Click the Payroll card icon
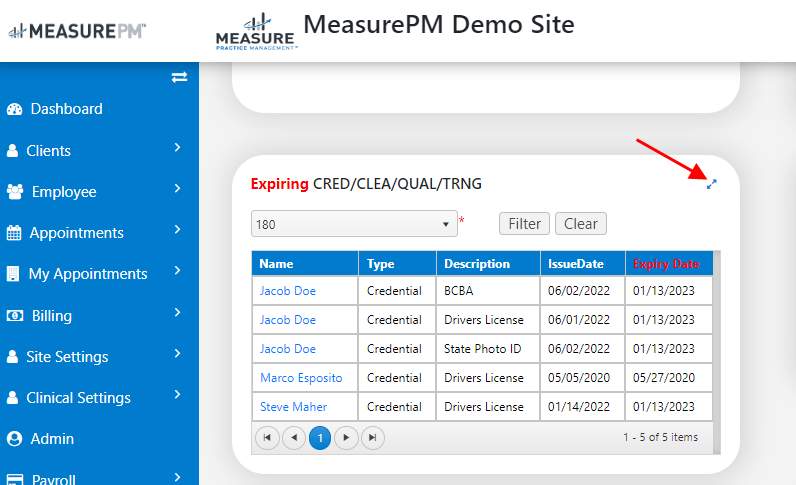This screenshot has height=485, width=796. coord(15,479)
